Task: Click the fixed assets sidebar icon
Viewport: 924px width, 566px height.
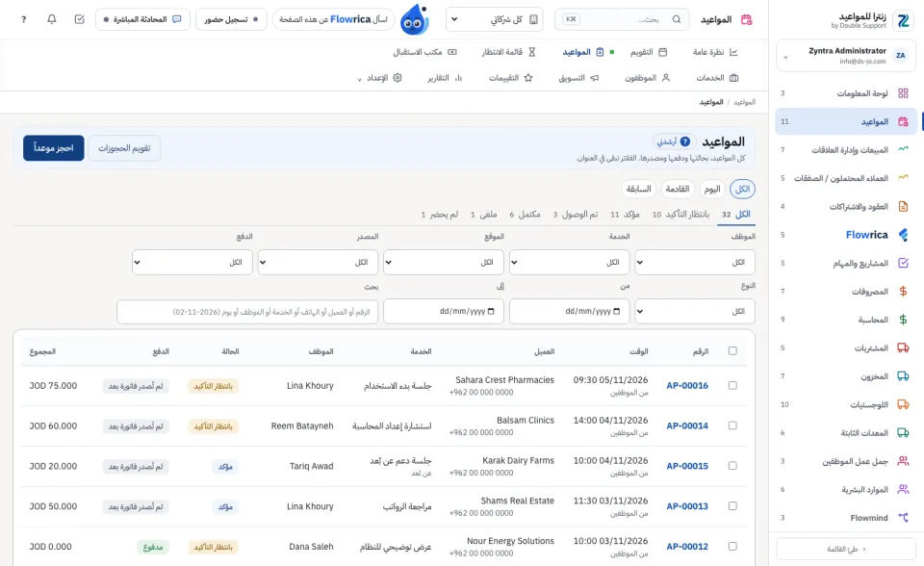Action: tap(903, 433)
